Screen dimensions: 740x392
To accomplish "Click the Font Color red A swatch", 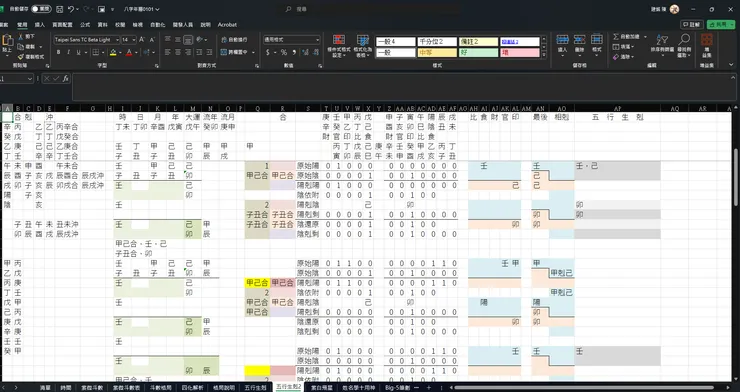I will tap(129, 52).
